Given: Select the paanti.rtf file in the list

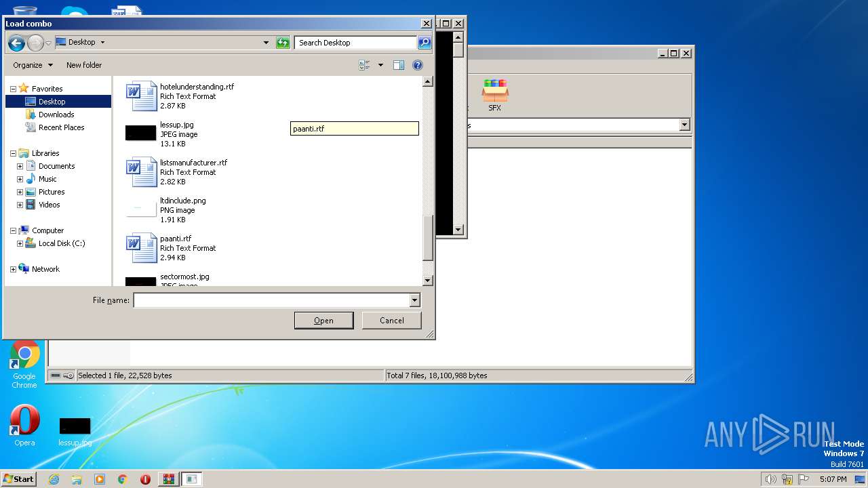Looking at the screenshot, I should pyautogui.click(x=197, y=248).
